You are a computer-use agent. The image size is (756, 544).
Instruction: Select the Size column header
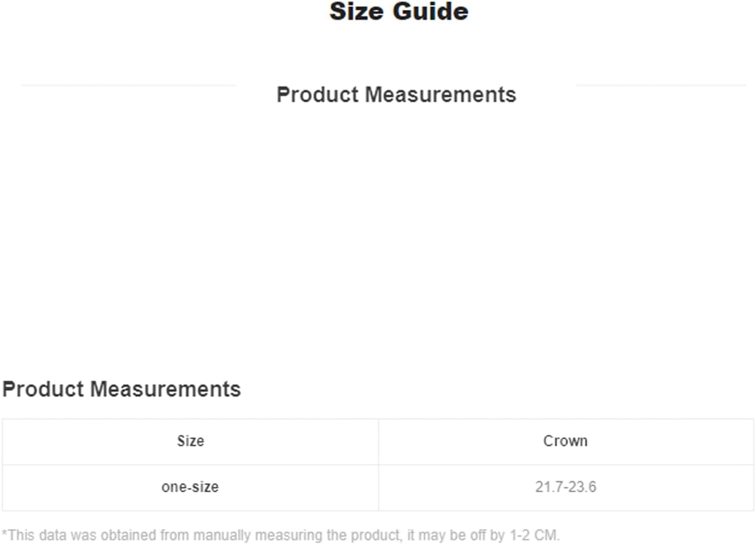(190, 441)
